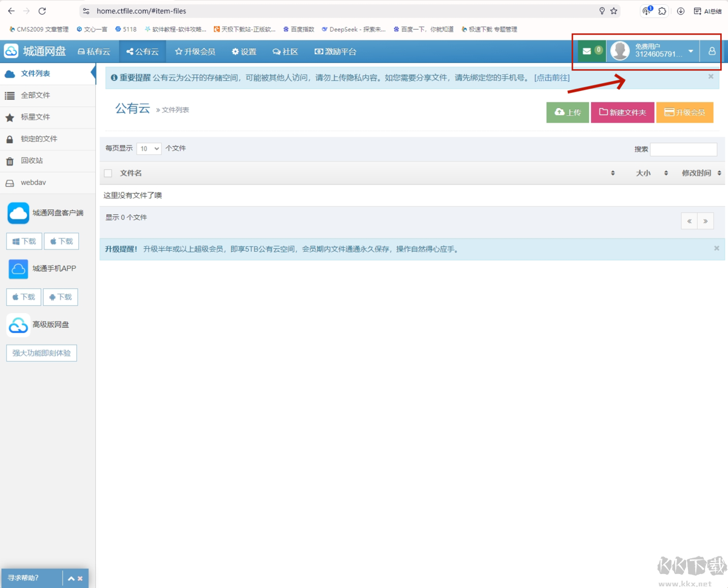The image size is (728, 588).
Task: Bookmark this page with the star icon
Action: pyautogui.click(x=614, y=11)
